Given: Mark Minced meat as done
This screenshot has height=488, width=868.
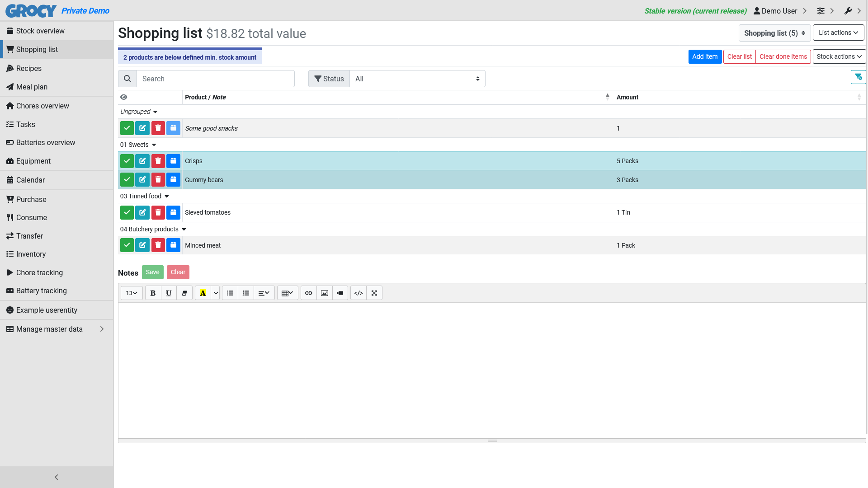Looking at the screenshot, I should pos(127,245).
